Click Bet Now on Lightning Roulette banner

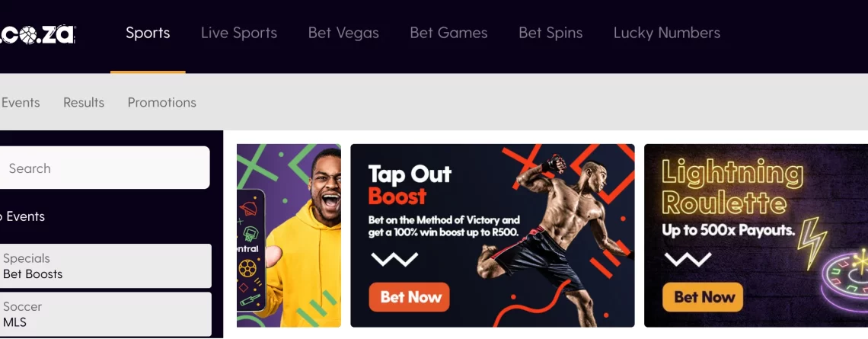[x=703, y=297]
